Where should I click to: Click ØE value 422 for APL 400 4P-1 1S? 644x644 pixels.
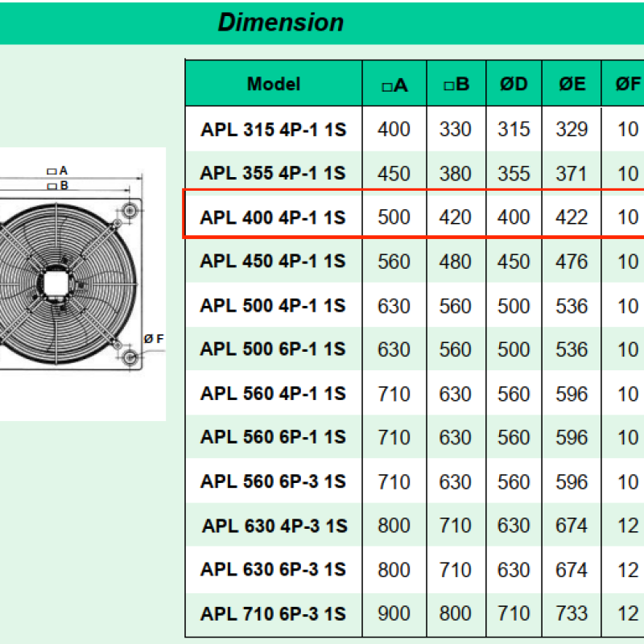click(572, 217)
